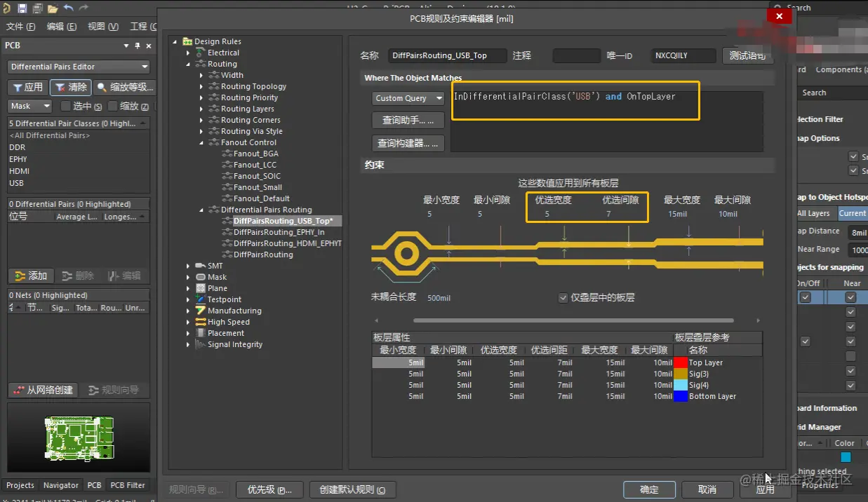Click the Undo arrow icon

point(69,8)
